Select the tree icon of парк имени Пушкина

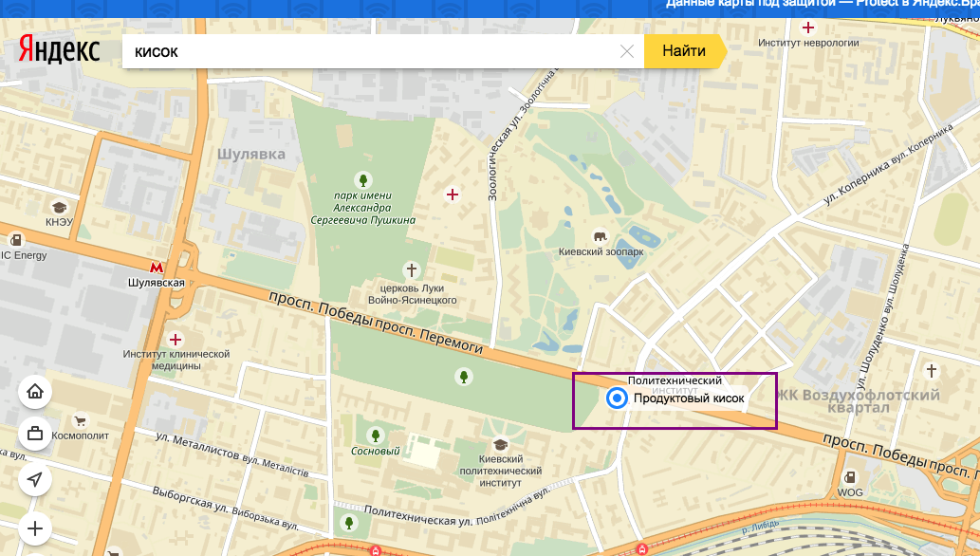coord(362,180)
